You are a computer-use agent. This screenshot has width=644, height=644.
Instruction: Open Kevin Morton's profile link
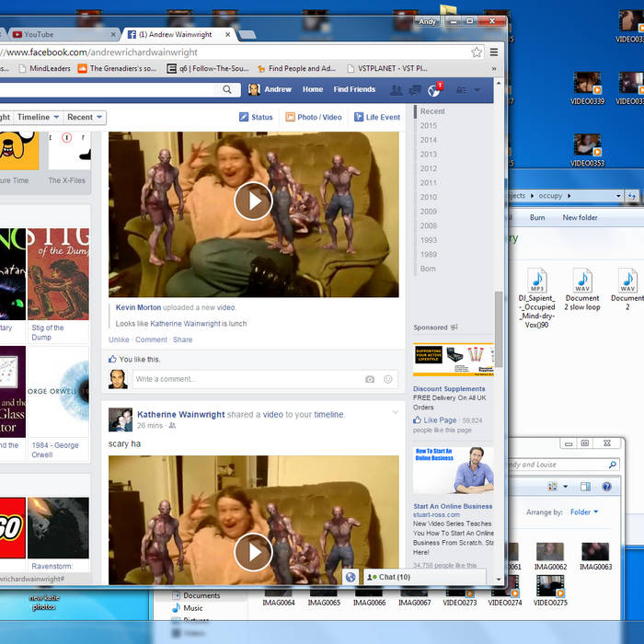(138, 307)
